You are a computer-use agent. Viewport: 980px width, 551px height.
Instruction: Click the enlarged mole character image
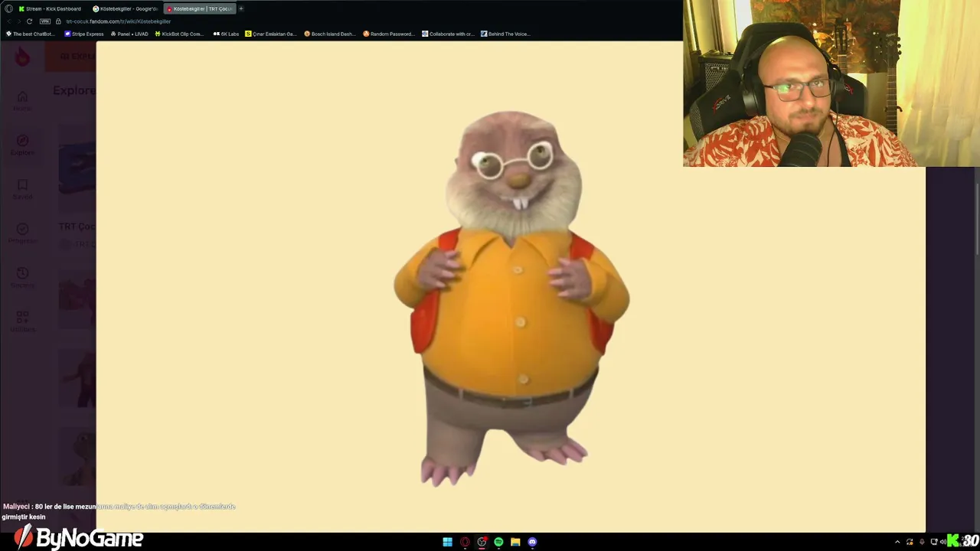pyautogui.click(x=511, y=297)
